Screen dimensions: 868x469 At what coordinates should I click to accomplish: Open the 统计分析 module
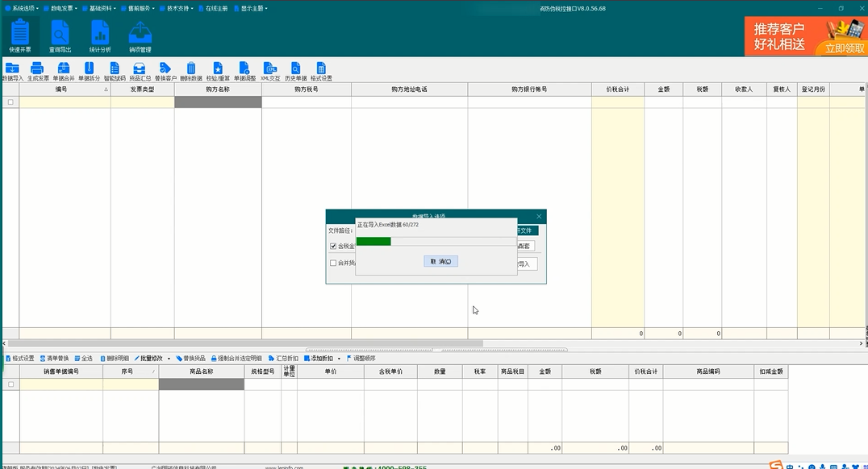pyautogui.click(x=100, y=36)
